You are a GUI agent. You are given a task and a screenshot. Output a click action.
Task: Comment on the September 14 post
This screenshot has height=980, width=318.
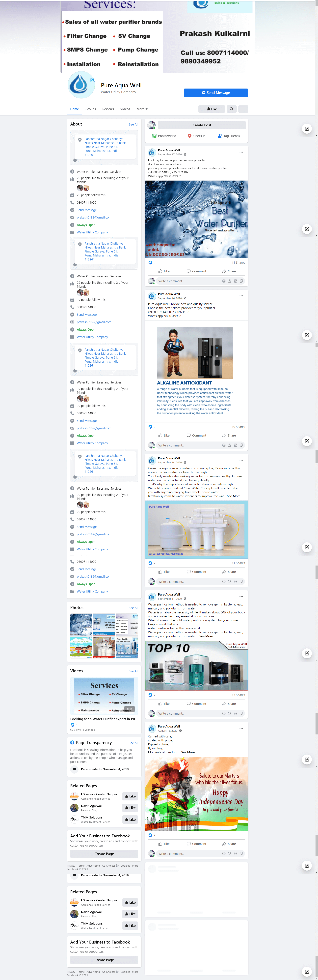point(196,572)
